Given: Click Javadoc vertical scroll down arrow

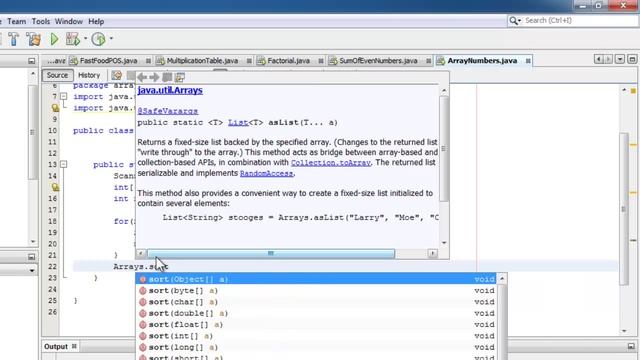Looking at the screenshot, I should click(x=444, y=243).
